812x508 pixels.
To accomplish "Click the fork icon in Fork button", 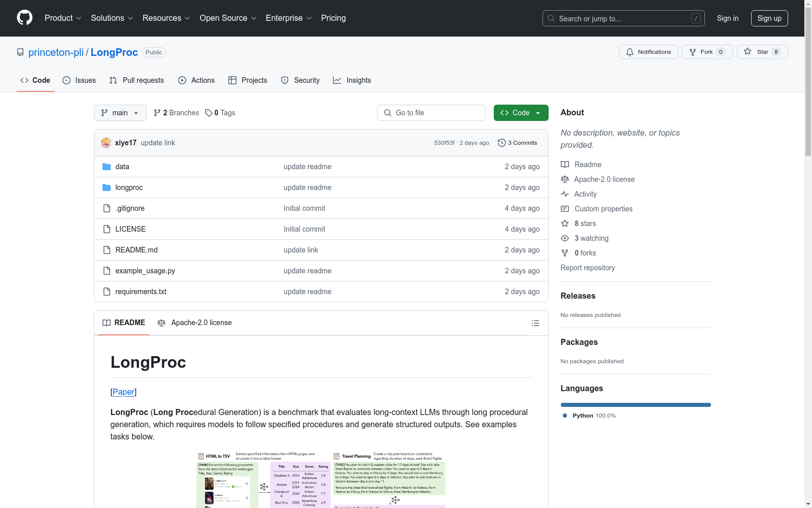I will pyautogui.click(x=693, y=52).
